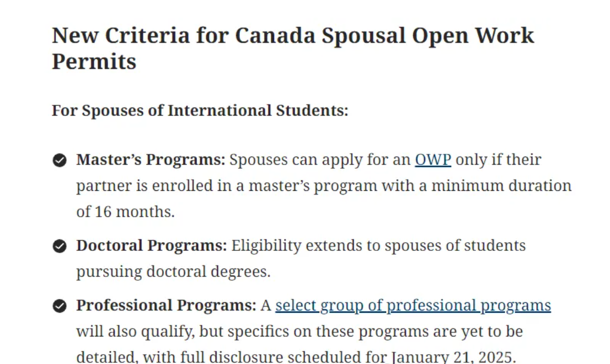Open the select group of professional programs link
The image size is (610, 364).
click(x=413, y=306)
